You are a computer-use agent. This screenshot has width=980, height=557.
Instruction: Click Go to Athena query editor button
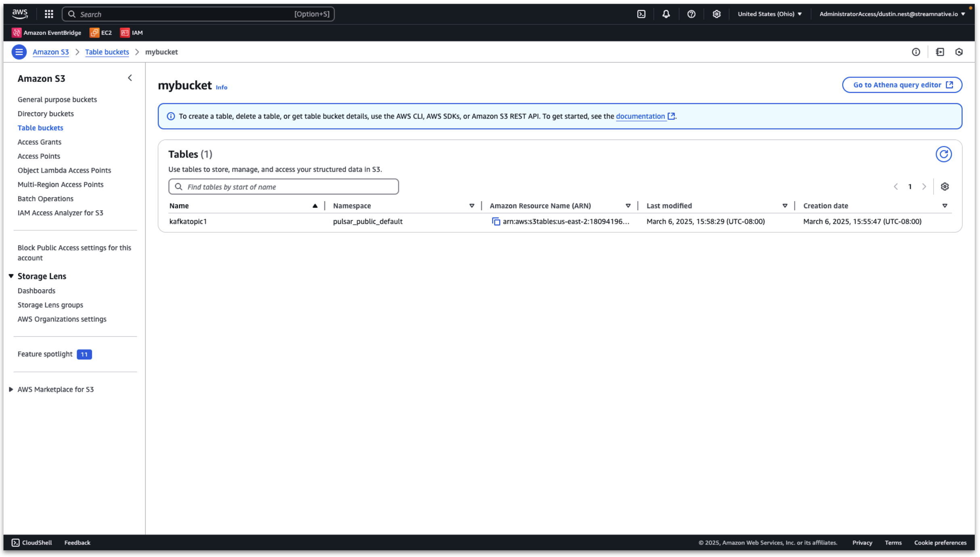coord(902,85)
